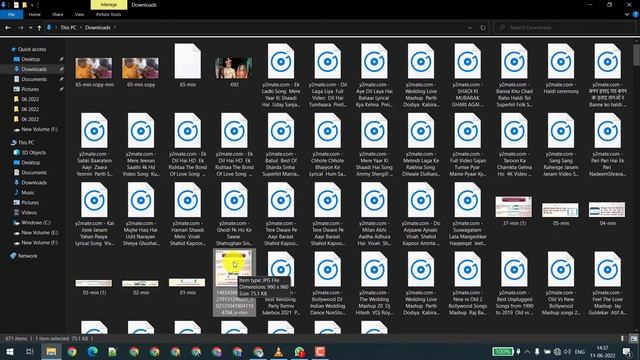640x360 pixels.
Task: Open 3D Objects under This PC
Action: tap(33, 153)
